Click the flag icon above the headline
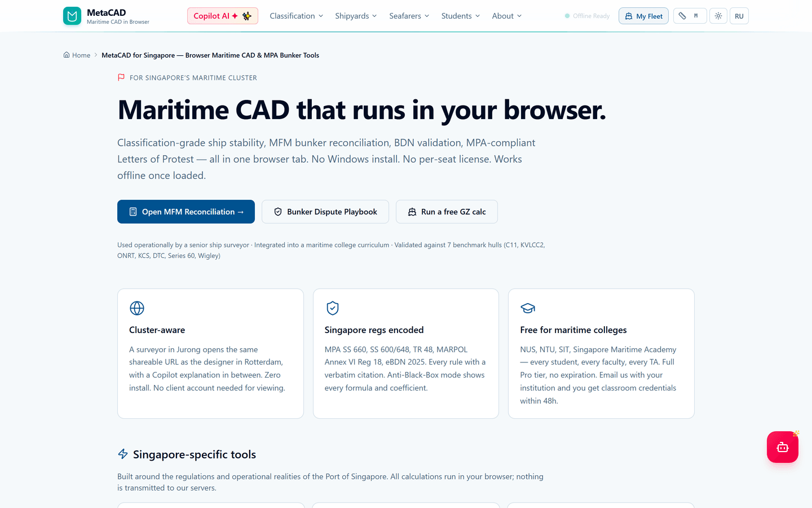This screenshot has width=812, height=508. (x=121, y=77)
